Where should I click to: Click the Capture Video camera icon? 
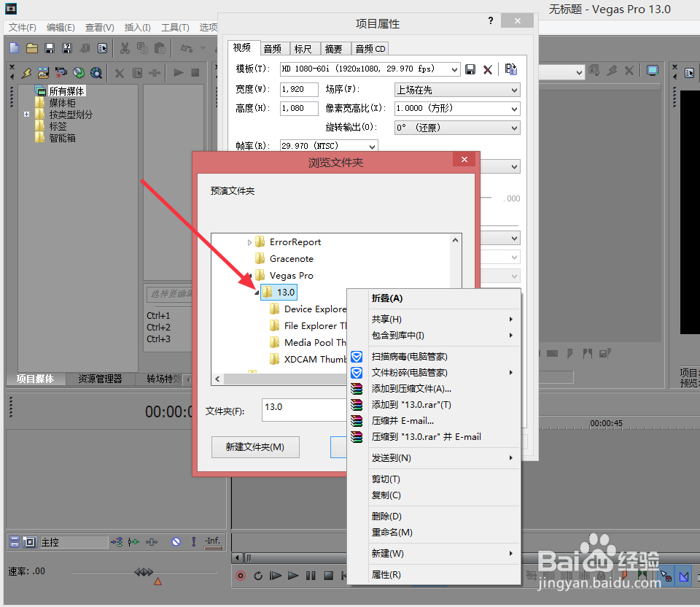pyautogui.click(x=61, y=72)
